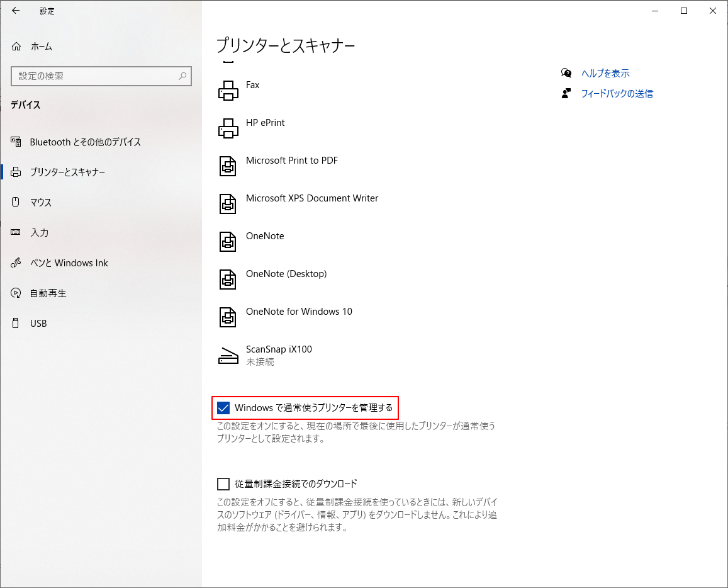The height and width of the screenshot is (588, 728).
Task: Click the keyboard icon beside 入力
Action: [16, 232]
